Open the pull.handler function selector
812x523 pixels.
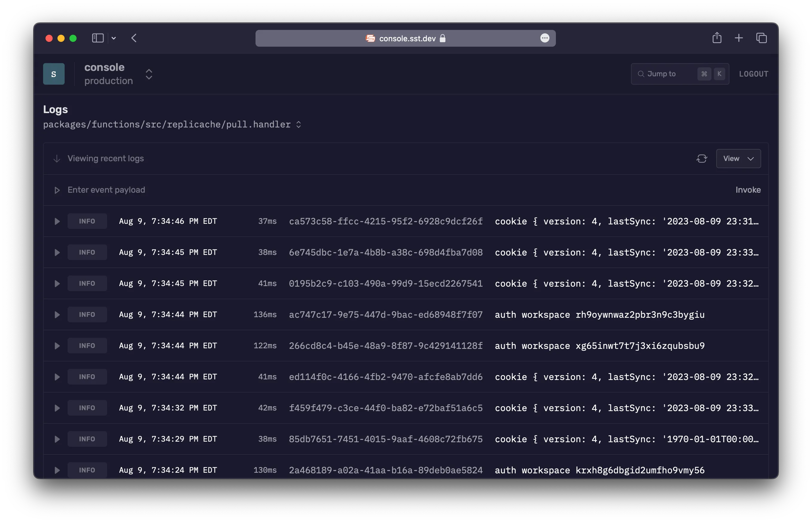click(x=299, y=125)
